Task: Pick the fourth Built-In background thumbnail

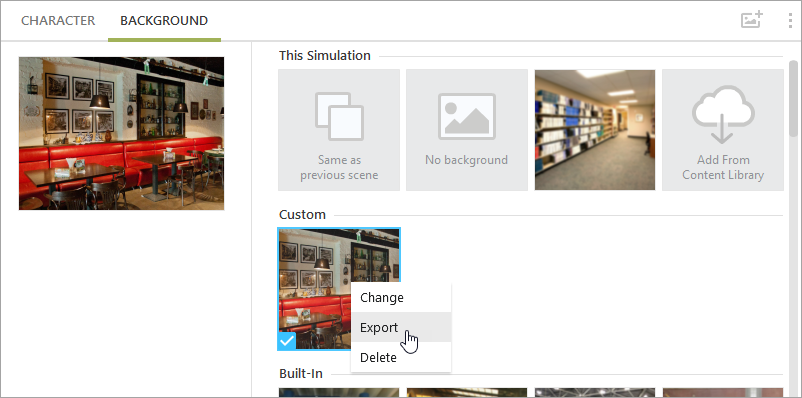Action: point(723,393)
